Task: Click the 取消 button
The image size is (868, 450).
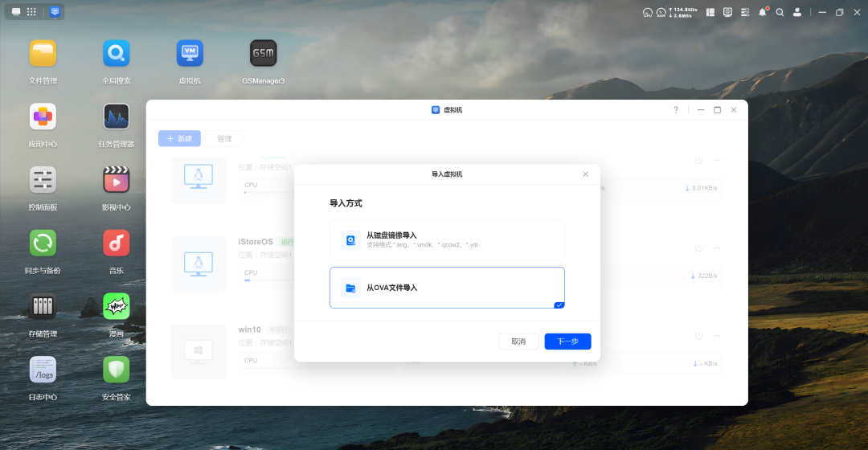Action: tap(518, 342)
